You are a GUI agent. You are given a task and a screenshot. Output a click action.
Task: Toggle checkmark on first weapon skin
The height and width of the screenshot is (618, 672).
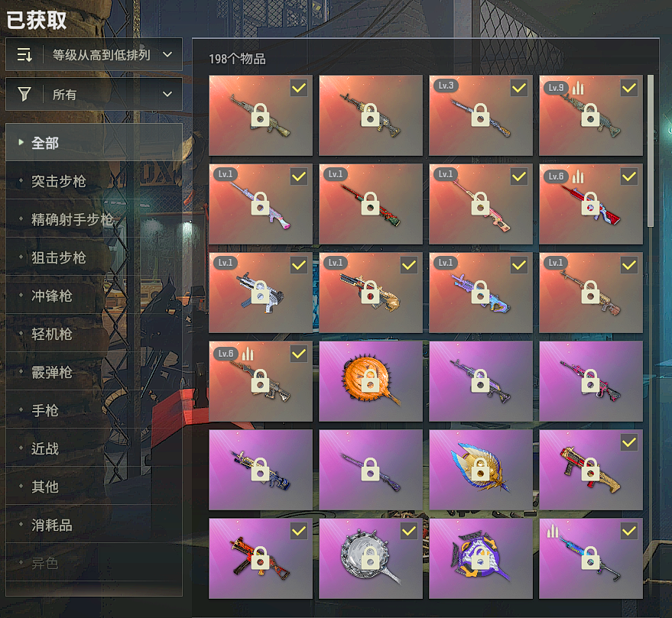pyautogui.click(x=299, y=88)
